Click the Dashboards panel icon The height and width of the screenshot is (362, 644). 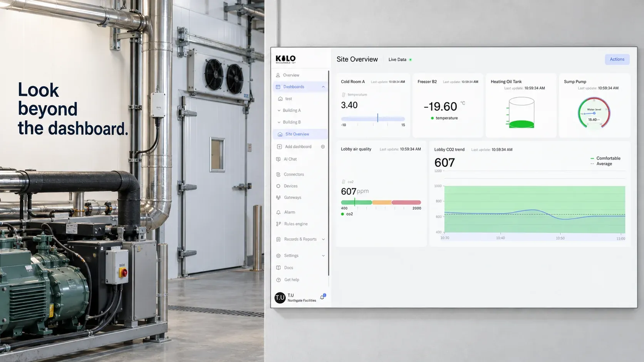point(278,87)
